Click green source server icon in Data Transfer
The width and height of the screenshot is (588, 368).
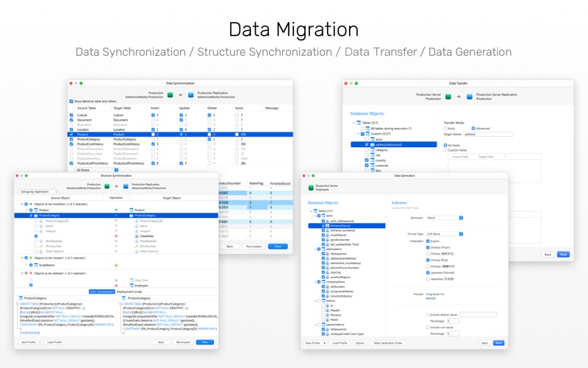click(x=448, y=96)
